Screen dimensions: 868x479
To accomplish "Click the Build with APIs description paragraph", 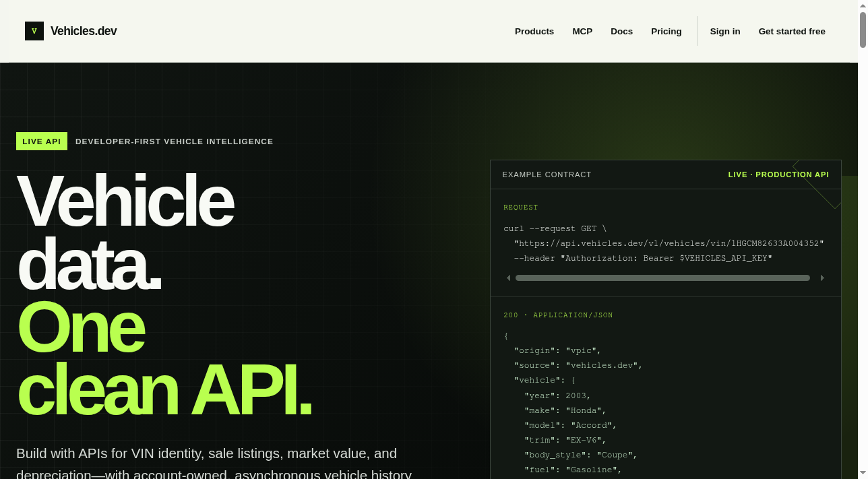I will 214,464.
